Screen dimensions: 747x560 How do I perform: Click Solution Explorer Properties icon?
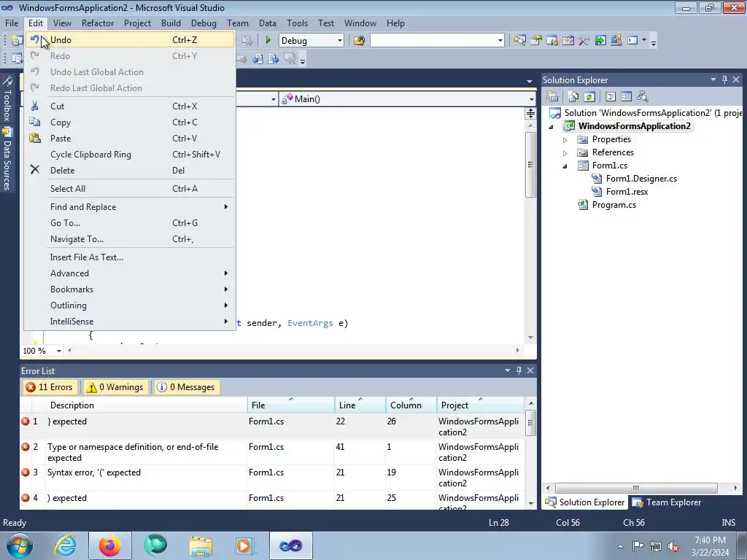point(552,97)
